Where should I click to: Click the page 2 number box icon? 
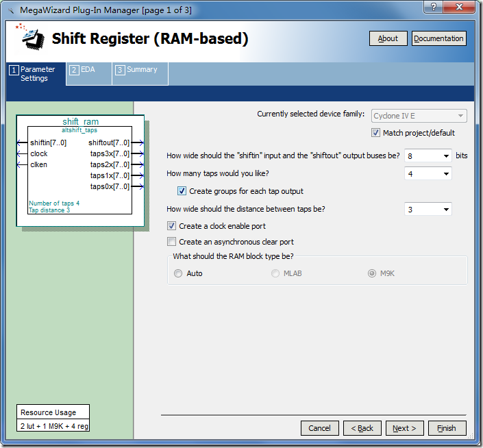pos(74,70)
